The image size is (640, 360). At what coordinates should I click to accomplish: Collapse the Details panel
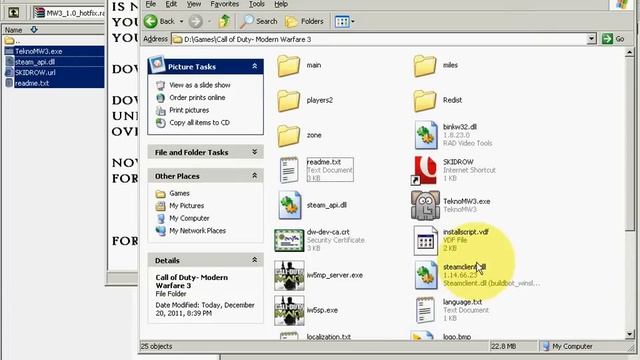(255, 260)
